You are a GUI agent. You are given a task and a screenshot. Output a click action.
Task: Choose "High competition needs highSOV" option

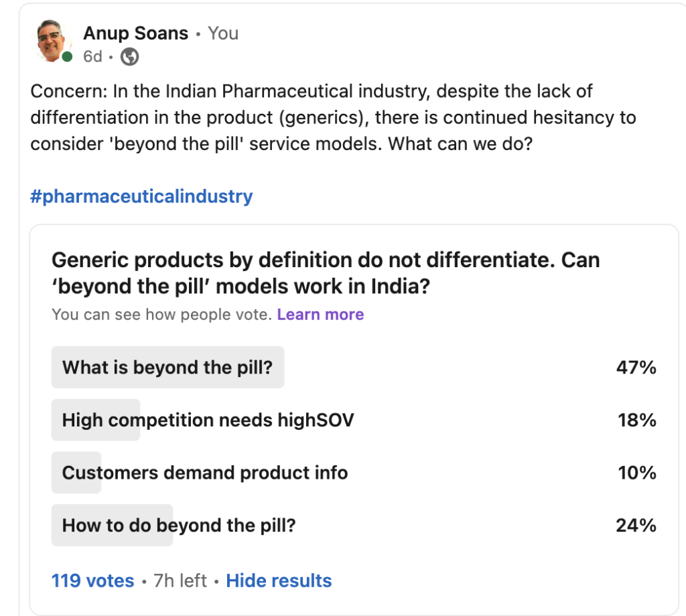(208, 420)
